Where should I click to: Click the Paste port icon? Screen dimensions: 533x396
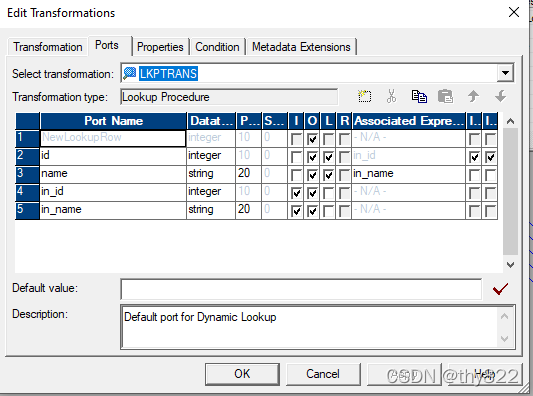pos(446,97)
